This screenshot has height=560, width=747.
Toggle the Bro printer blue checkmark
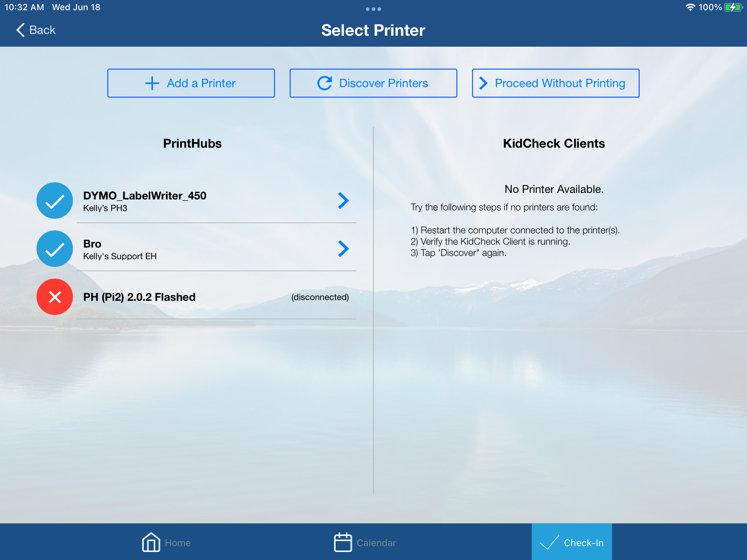[55, 249]
